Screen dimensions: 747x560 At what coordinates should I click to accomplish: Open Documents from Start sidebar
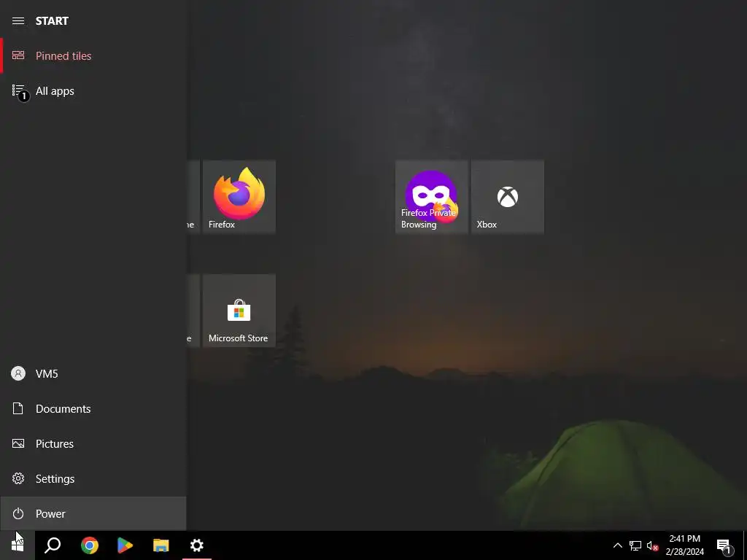(93, 408)
